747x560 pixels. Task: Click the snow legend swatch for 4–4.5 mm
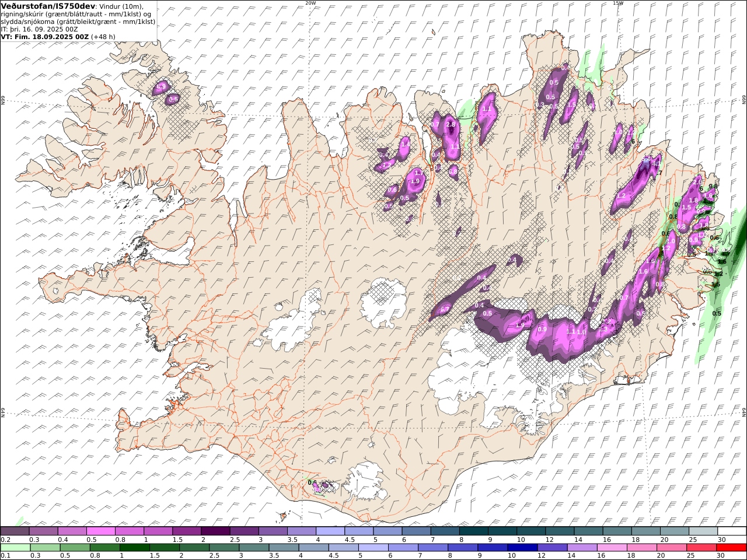coord(330,531)
